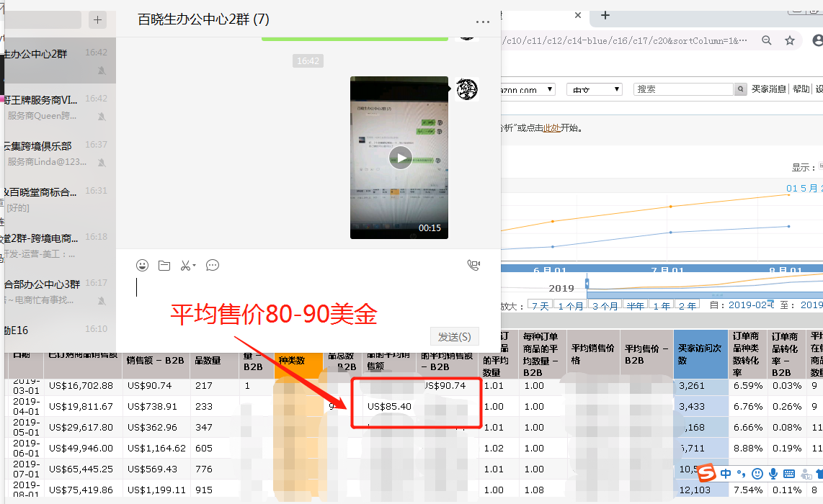Click the Sogou voice input microphone
823x504 pixels.
[x=773, y=474]
